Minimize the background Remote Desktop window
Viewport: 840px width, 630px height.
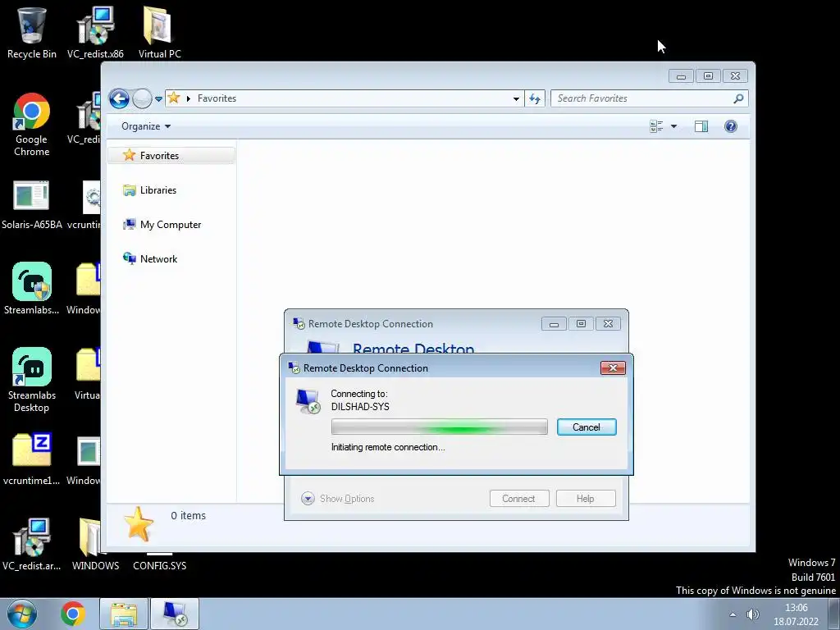pyautogui.click(x=554, y=324)
